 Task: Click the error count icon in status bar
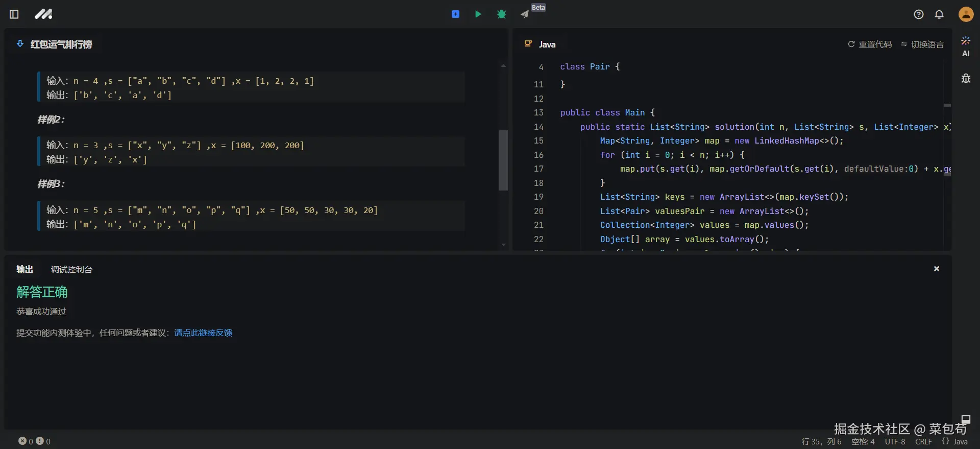click(x=22, y=441)
